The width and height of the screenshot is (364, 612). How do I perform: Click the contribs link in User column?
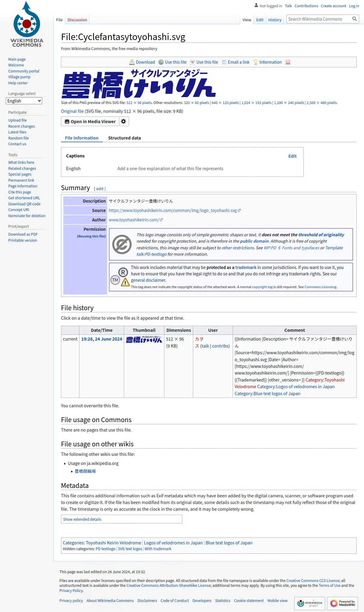pyautogui.click(x=220, y=346)
